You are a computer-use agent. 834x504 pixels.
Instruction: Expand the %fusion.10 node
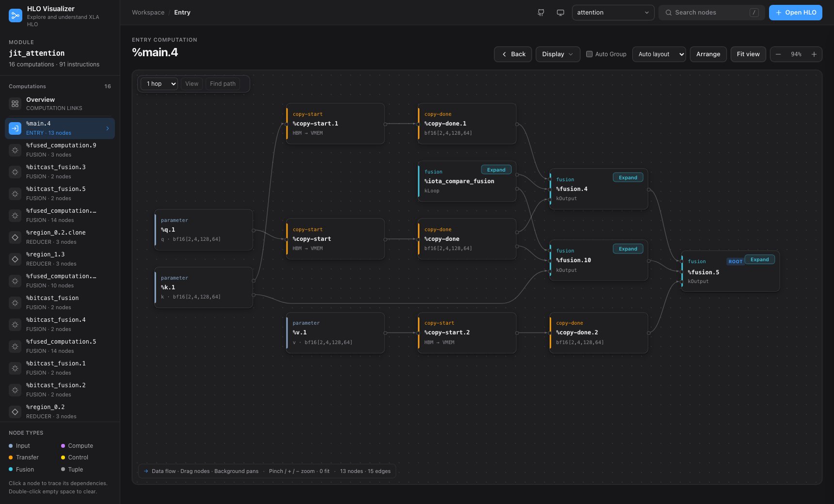[628, 249]
